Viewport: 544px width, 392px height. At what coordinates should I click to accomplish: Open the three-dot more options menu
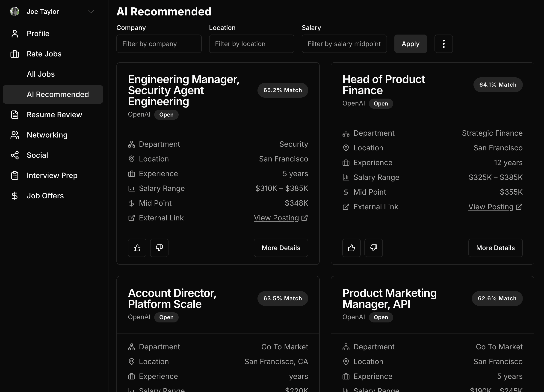click(x=443, y=44)
